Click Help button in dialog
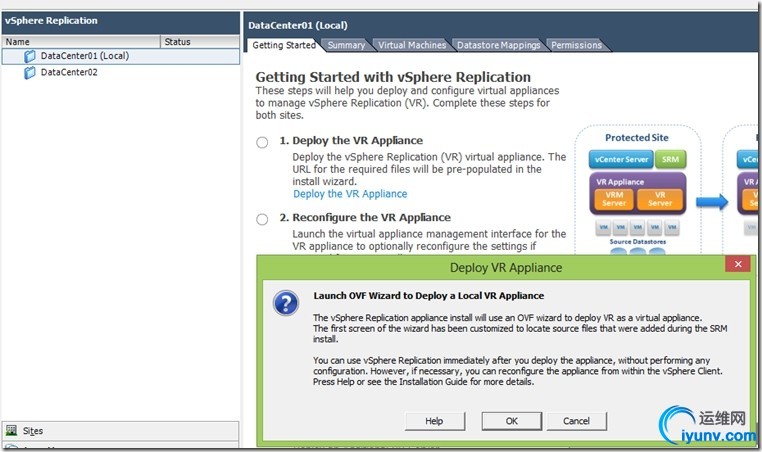The height and width of the screenshot is (452, 762). click(x=434, y=421)
